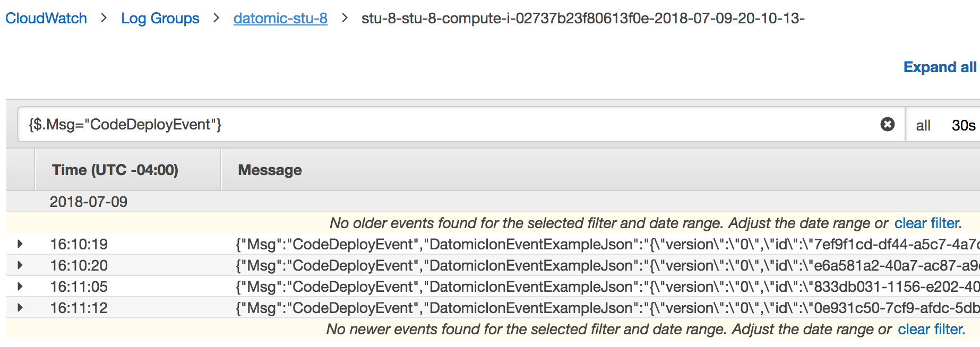Select the log message with id 7ef9f1cd
Viewport: 980px width, 347px height.
click(605, 244)
